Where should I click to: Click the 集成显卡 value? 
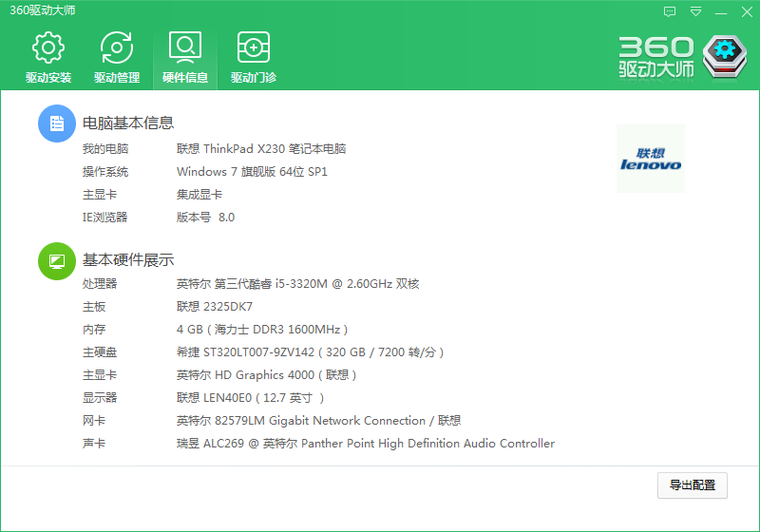tap(199, 195)
